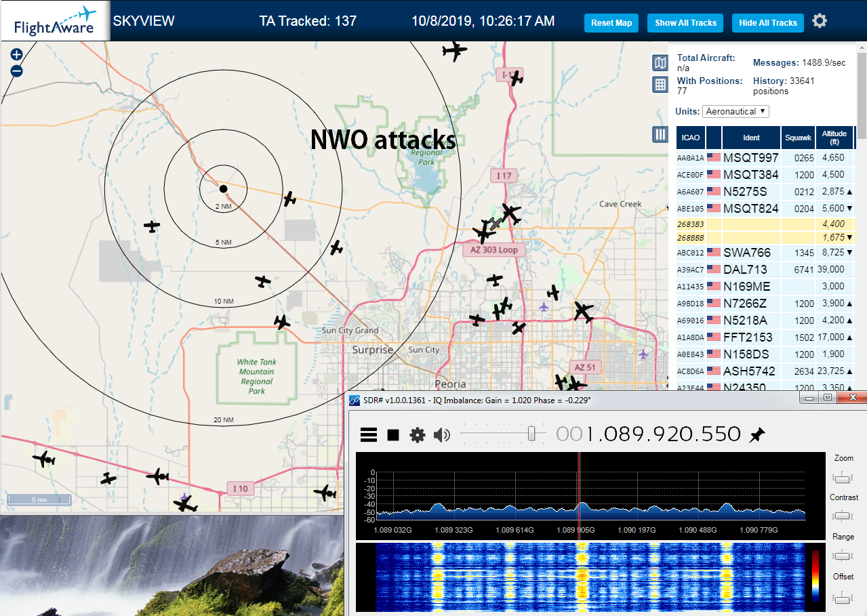Click the map scale bar '5 nm'
867x616 pixels.
click(39, 500)
